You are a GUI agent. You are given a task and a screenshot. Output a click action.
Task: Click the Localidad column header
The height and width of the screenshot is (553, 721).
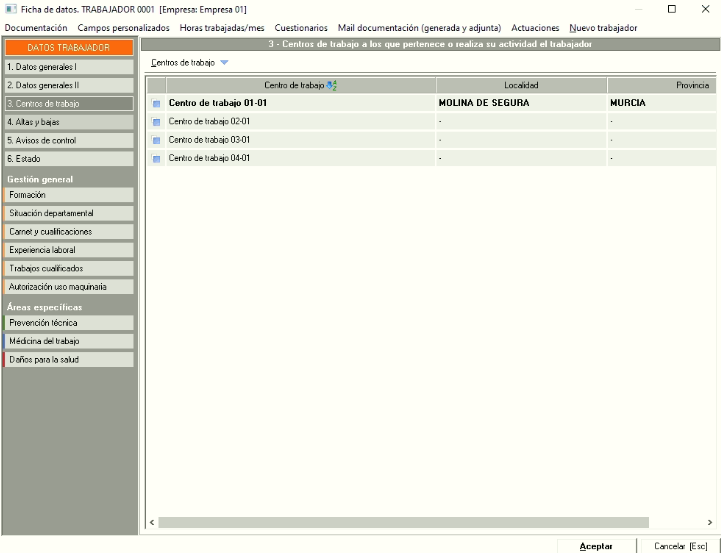click(521, 86)
